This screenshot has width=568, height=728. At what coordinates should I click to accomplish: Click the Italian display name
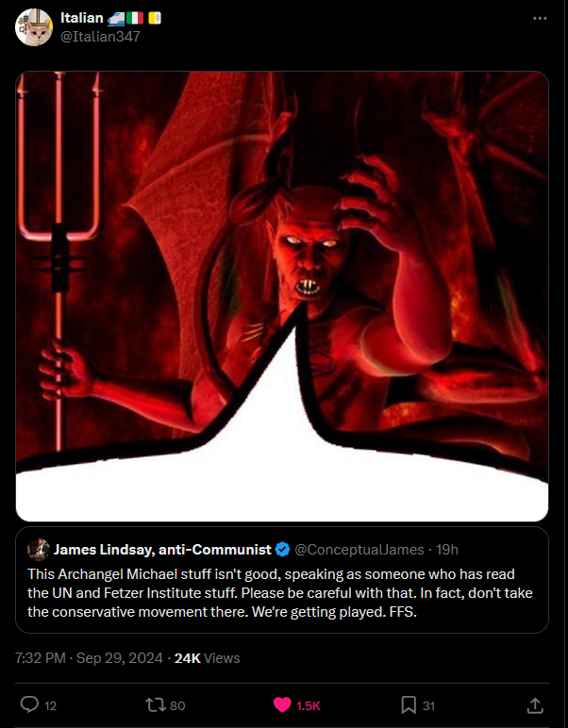click(x=82, y=18)
